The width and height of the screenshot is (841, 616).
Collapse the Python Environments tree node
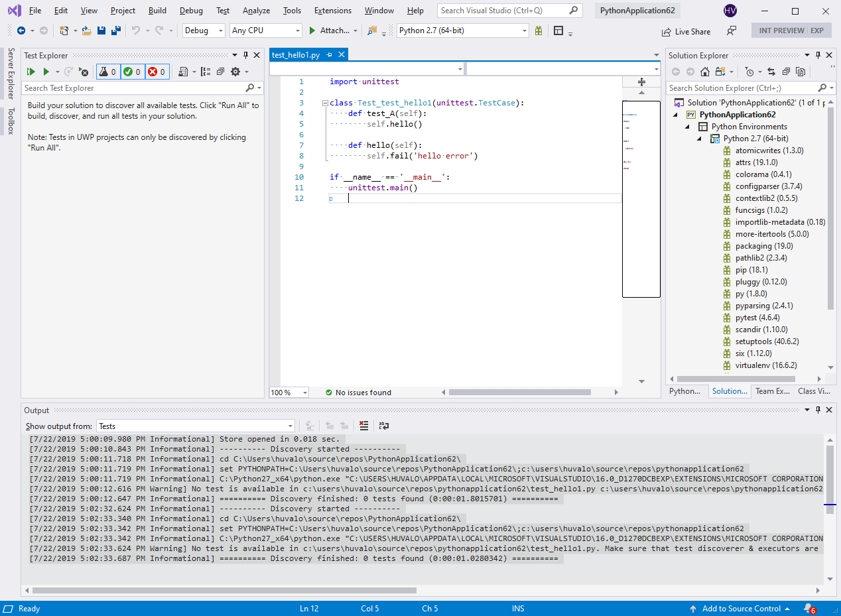pyautogui.click(x=688, y=127)
